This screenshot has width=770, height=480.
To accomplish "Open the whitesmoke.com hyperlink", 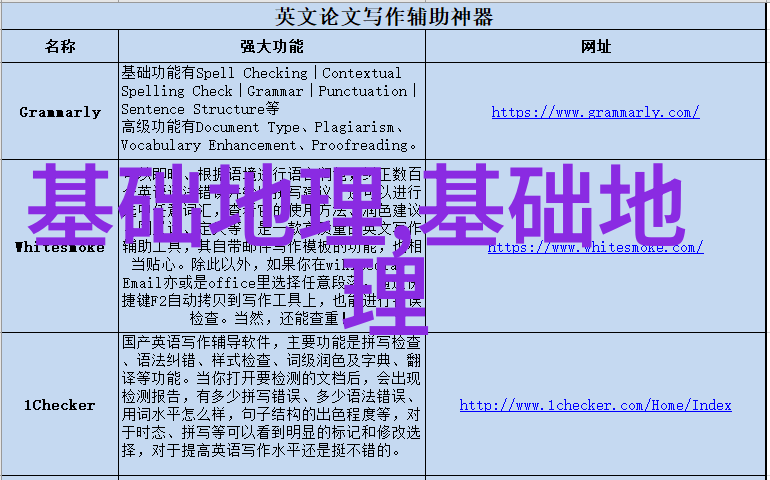I will point(595,247).
